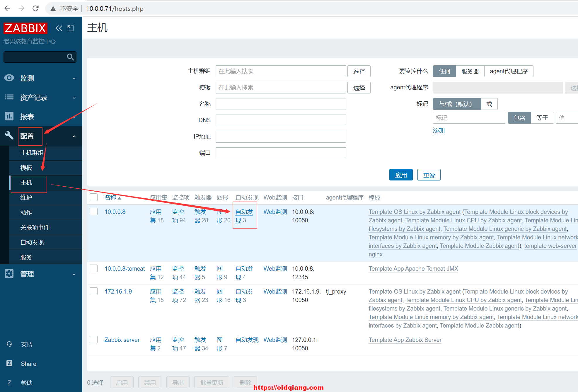578x392 pixels.
Task: Open 维护 submenu item
Action: click(x=46, y=197)
